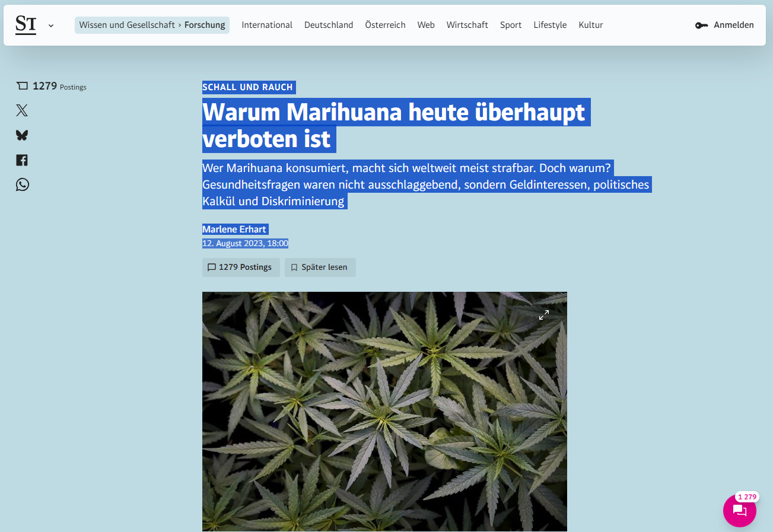
Task: Click the key icon for login
Action: [702, 26]
